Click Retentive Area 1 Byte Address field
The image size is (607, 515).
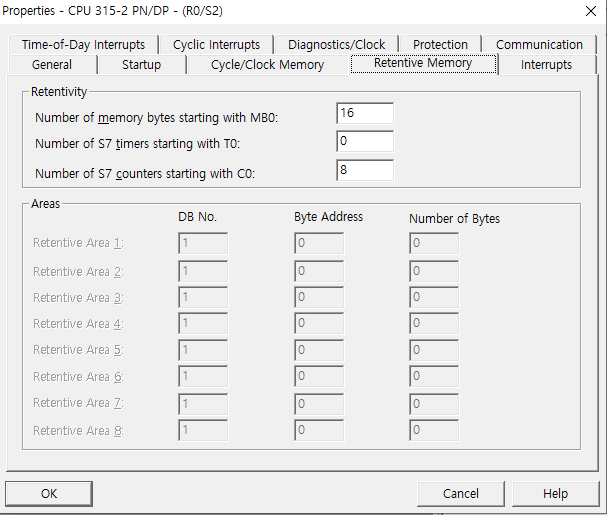(x=319, y=243)
